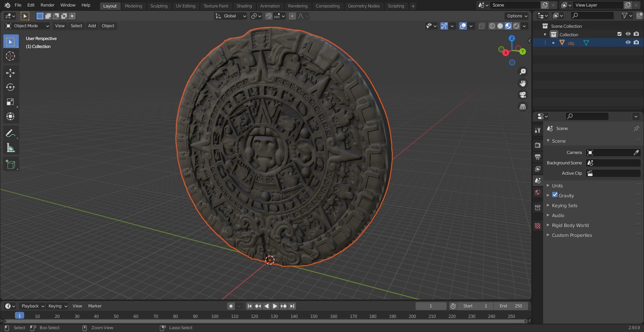This screenshot has width=644, height=332.
Task: Expand obj tree item arrow
Action: click(553, 43)
